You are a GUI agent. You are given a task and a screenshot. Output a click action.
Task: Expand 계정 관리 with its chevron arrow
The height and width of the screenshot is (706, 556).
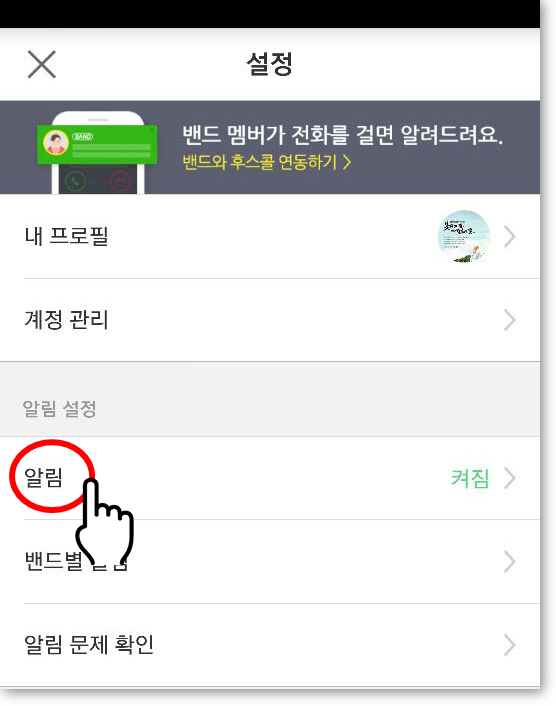click(x=510, y=320)
